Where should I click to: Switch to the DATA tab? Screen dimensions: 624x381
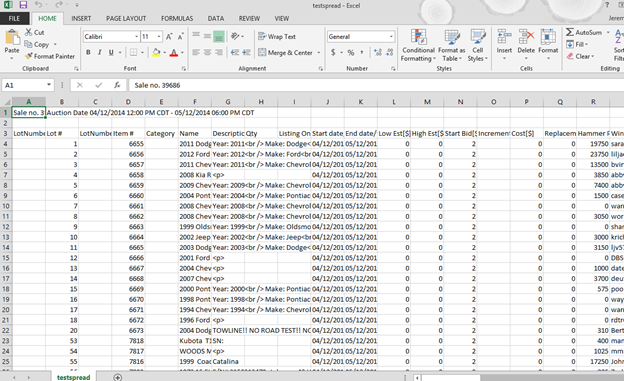[216, 18]
